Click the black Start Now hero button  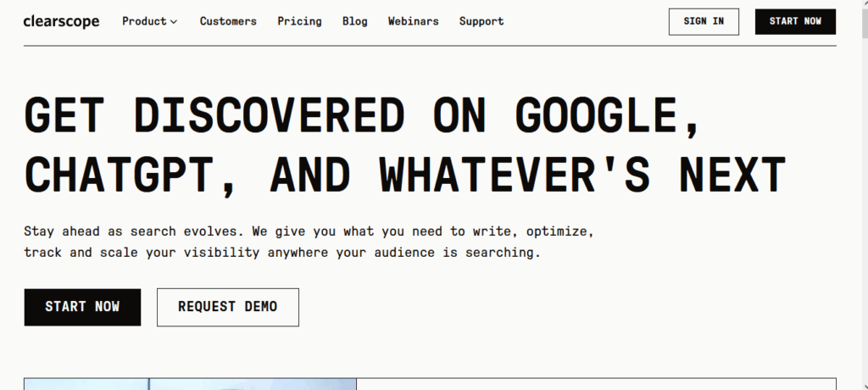82,307
